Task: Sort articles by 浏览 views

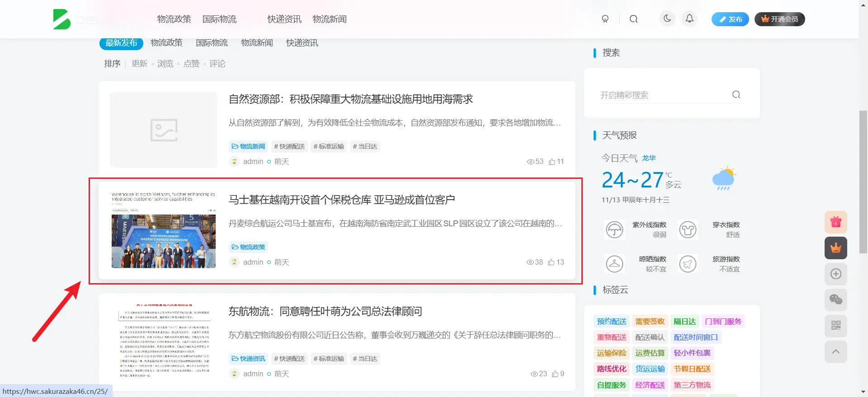Action: (165, 64)
